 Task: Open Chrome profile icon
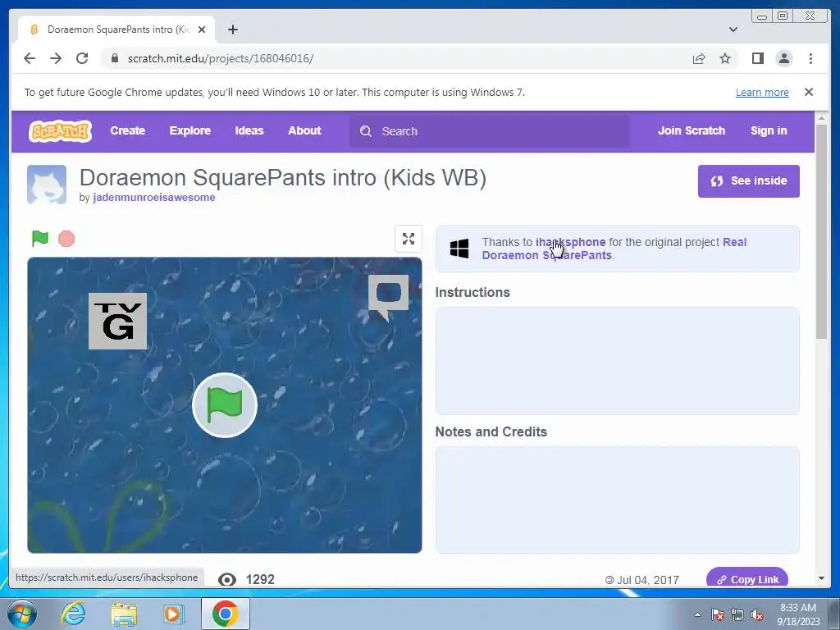pos(783,58)
